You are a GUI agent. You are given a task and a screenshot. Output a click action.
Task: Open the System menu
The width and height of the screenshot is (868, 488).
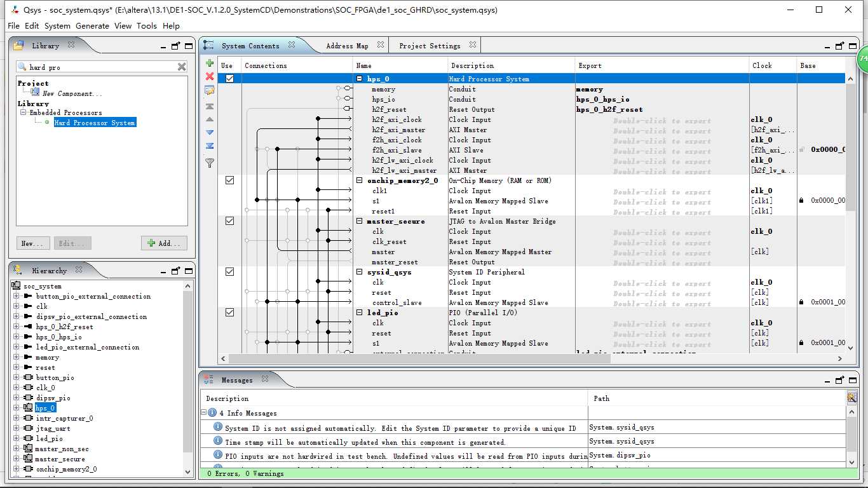click(x=57, y=26)
